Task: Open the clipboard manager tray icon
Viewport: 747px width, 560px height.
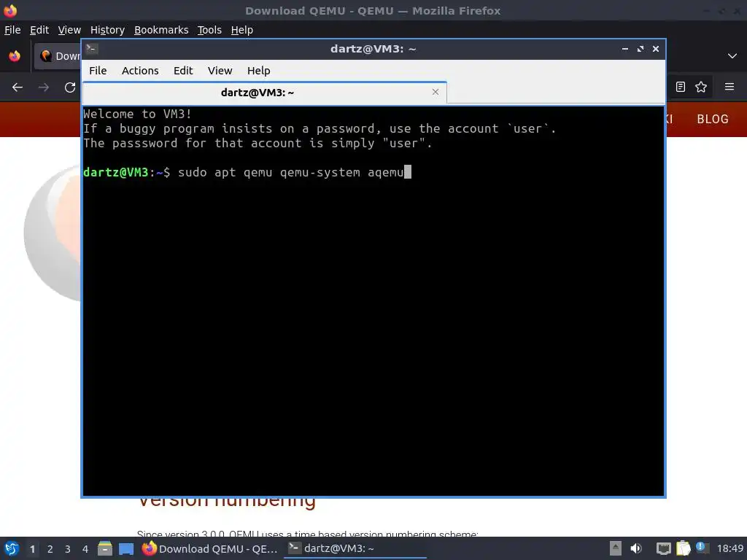Action: [x=683, y=548]
